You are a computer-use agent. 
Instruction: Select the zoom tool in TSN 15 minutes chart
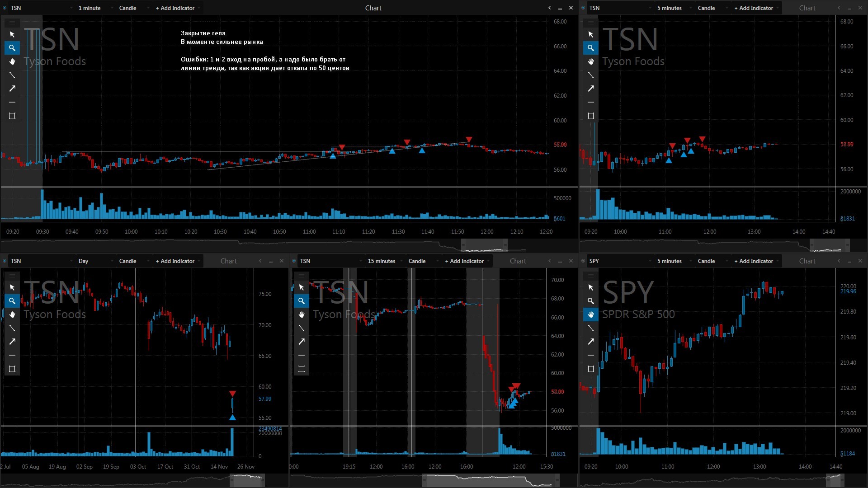point(302,301)
